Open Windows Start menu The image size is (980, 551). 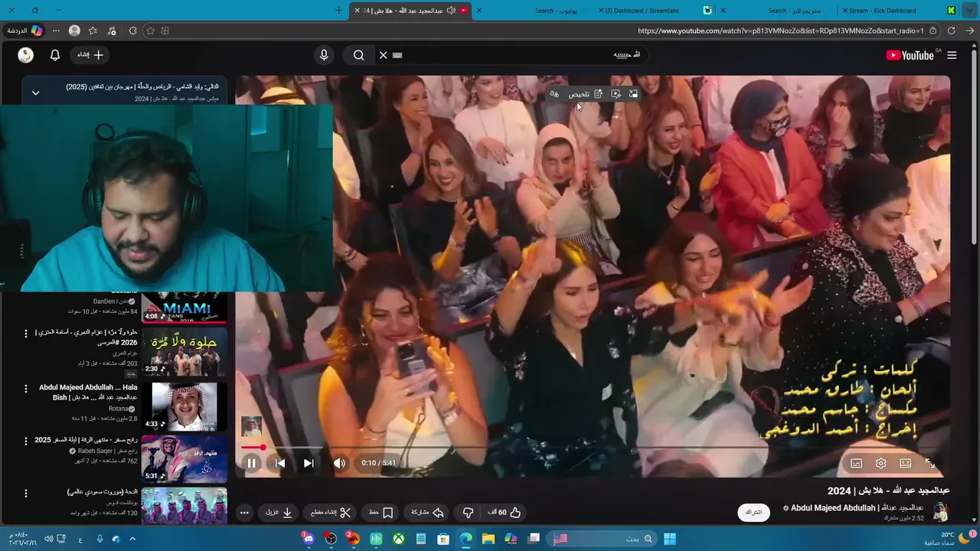coord(670,539)
